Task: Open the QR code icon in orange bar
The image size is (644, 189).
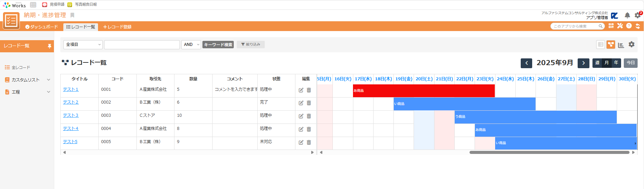Action: 611,26
